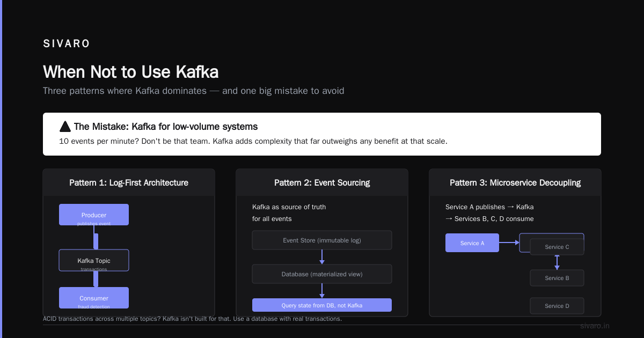Image resolution: width=644 pixels, height=338 pixels.
Task: Click the SIVARO brand logo text
Action: pos(67,44)
